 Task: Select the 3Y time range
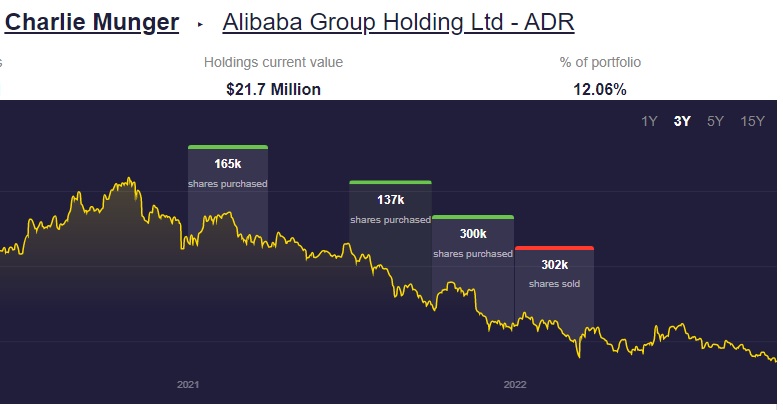[682, 122]
